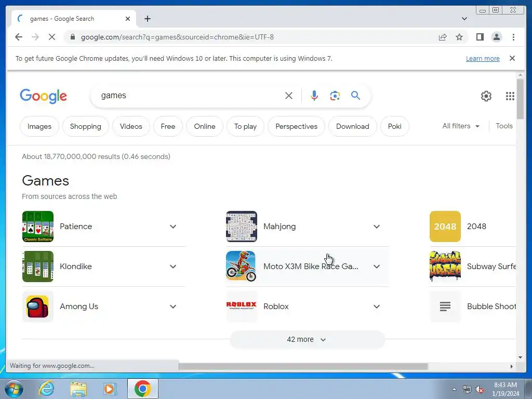This screenshot has height=399, width=532.
Task: Show 42 more games
Action: pos(307,340)
